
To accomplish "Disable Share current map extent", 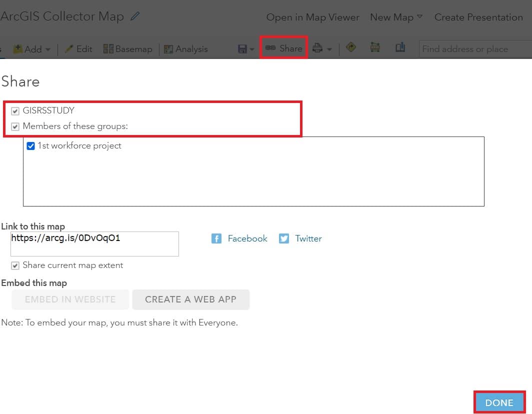I will click(x=15, y=265).
